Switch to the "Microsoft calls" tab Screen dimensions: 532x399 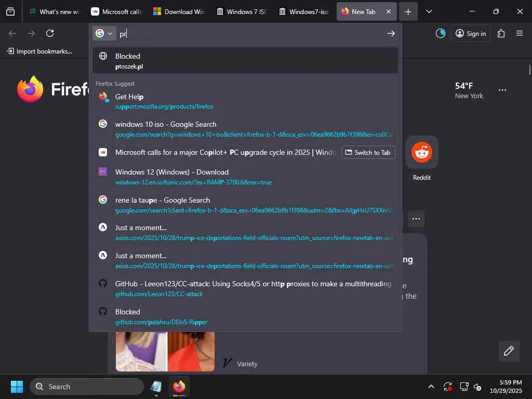pyautogui.click(x=116, y=11)
